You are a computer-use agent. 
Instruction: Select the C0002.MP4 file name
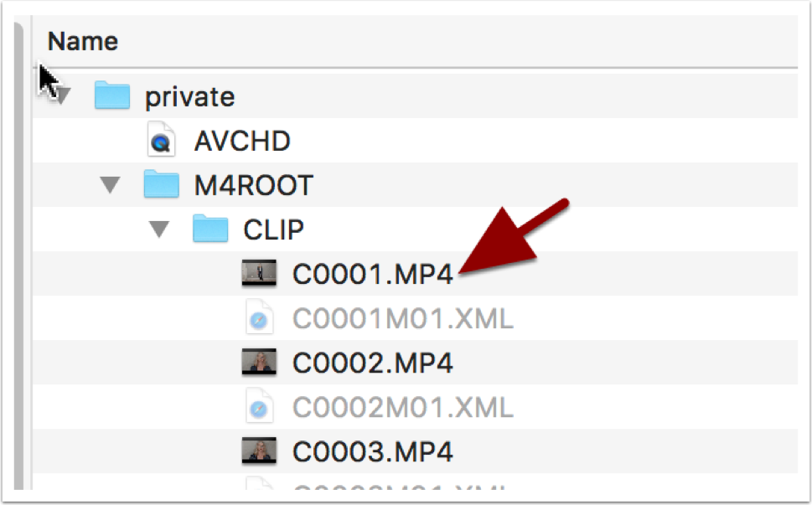click(373, 363)
